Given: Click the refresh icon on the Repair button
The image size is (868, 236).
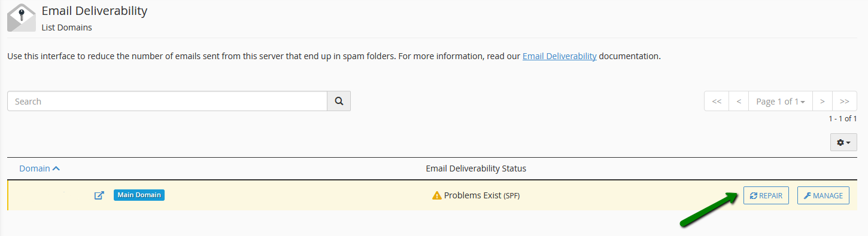Looking at the screenshot, I should 754,196.
